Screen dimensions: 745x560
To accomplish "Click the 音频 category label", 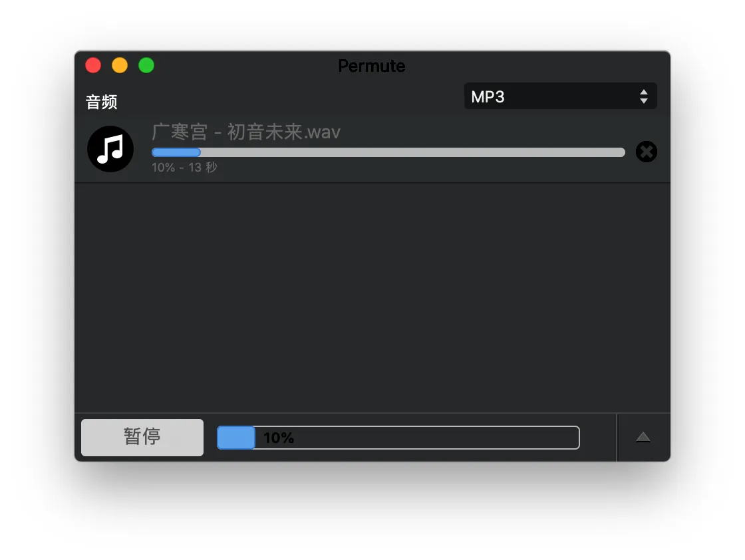I will click(102, 102).
